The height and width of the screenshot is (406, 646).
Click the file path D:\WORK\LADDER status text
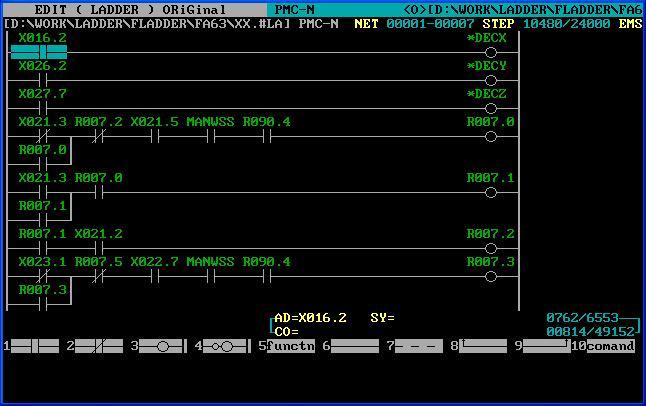(x=147, y=24)
